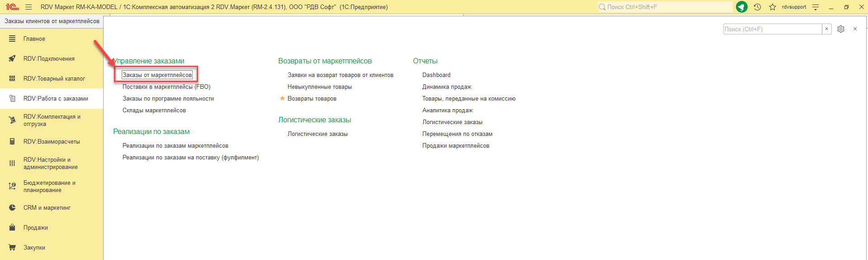Open the green notifications telegram icon

tap(742, 7)
